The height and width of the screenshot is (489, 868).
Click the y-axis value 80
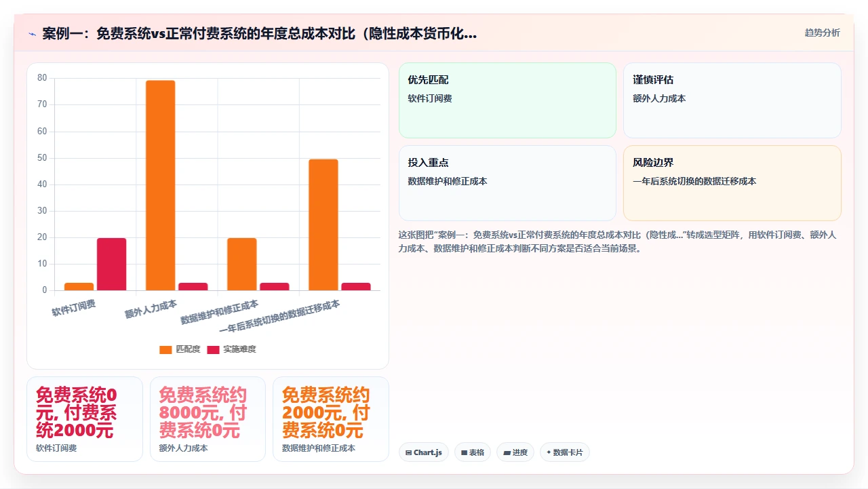point(42,78)
